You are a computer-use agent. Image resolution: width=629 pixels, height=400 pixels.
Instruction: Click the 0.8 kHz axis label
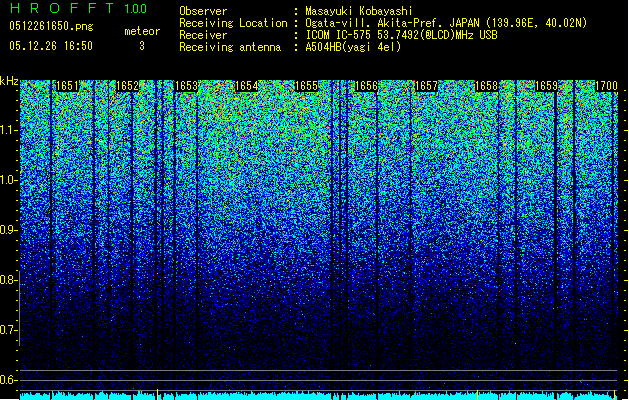[x=9, y=280]
